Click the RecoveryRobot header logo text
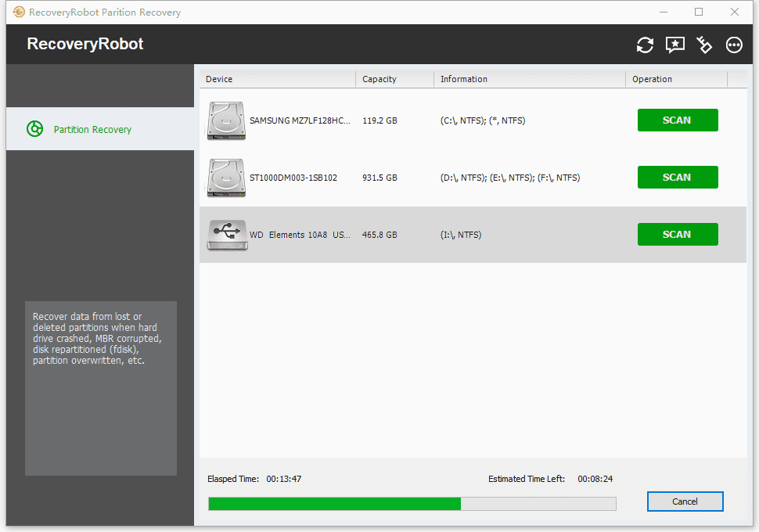 tap(85, 44)
